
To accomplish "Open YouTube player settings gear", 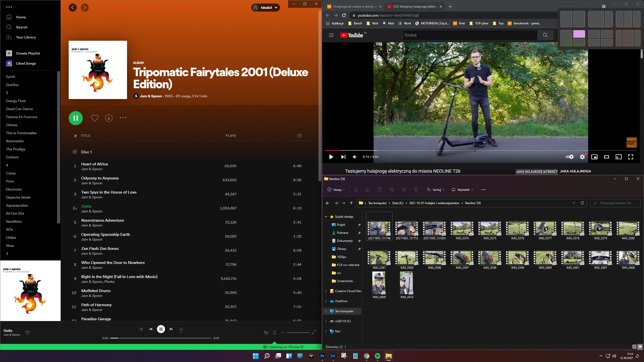I will (x=582, y=157).
